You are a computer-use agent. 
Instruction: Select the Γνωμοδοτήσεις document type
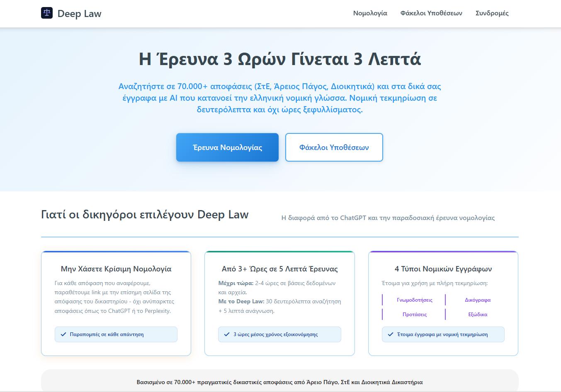point(414,300)
